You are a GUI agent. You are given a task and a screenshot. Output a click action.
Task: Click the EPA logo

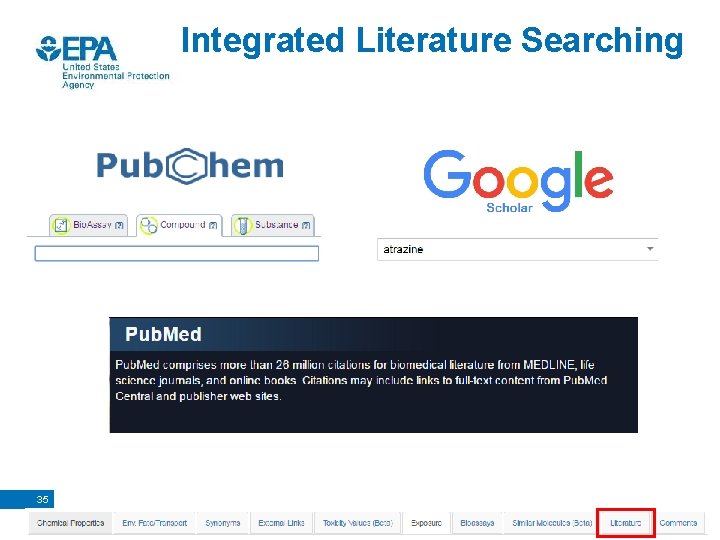pos(76,49)
